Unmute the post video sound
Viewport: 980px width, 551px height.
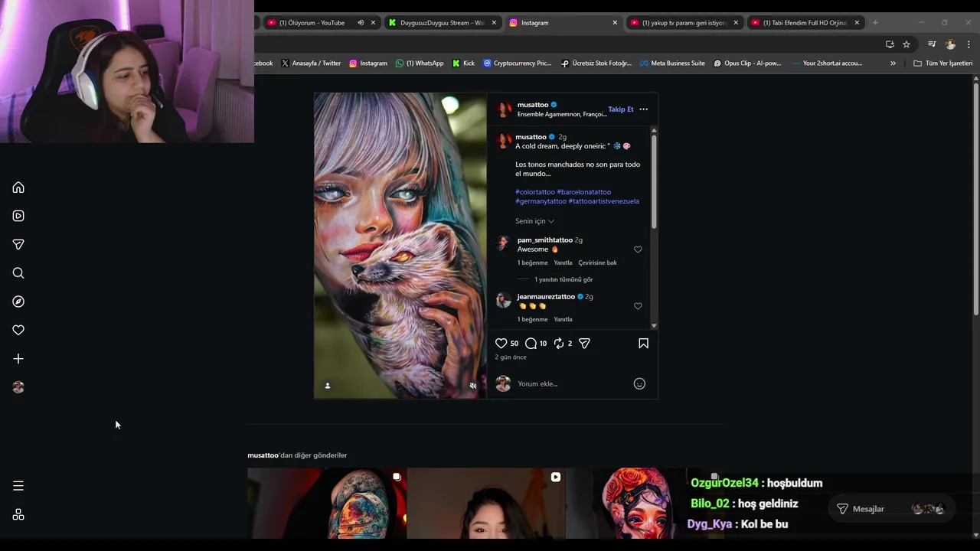(472, 386)
